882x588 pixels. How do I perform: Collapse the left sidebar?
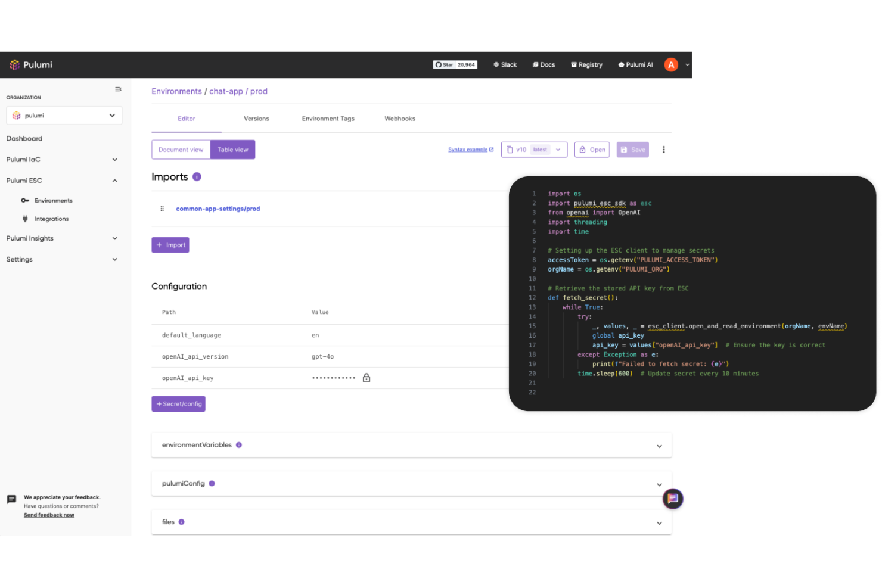[x=118, y=89]
